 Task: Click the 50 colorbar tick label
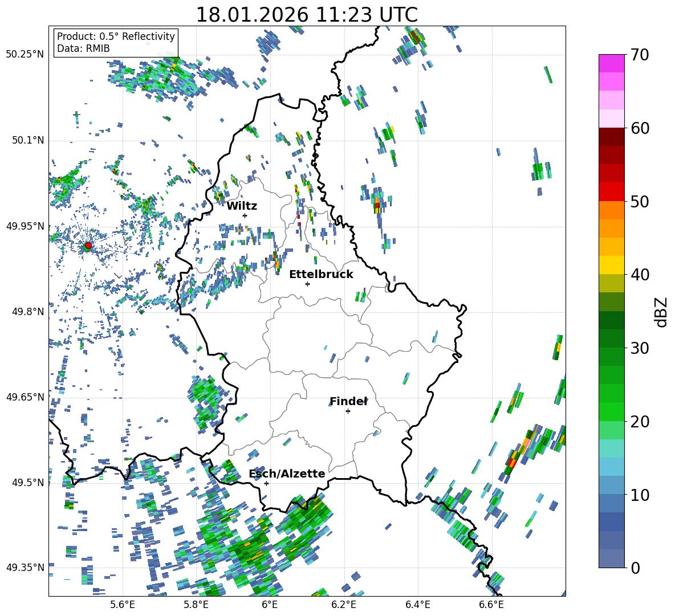click(640, 201)
